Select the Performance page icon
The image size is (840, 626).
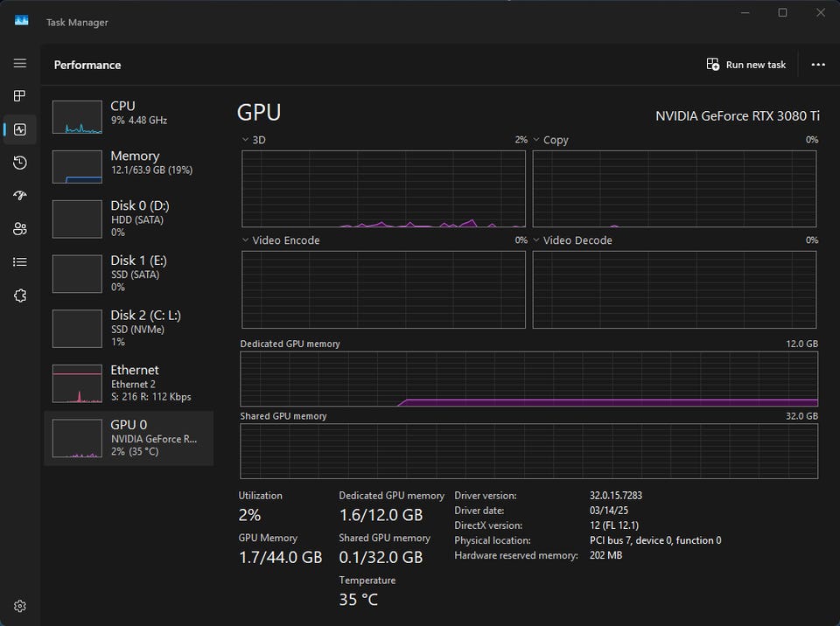20,129
